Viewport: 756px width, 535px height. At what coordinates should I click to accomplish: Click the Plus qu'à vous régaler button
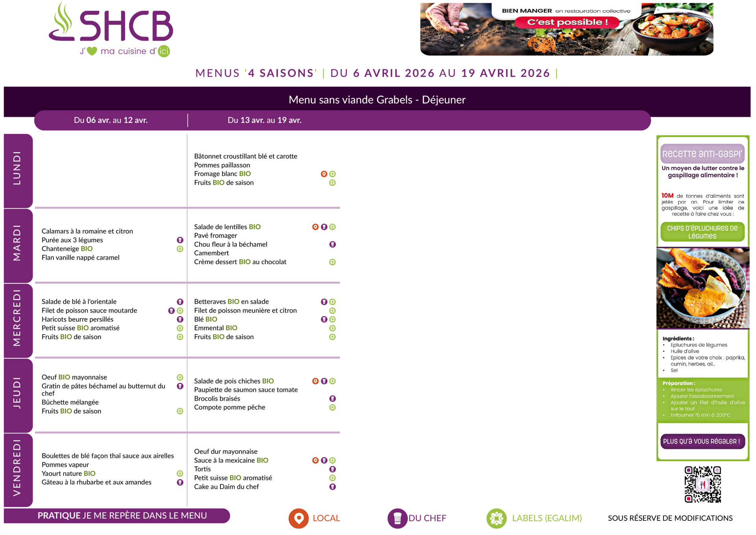click(702, 441)
